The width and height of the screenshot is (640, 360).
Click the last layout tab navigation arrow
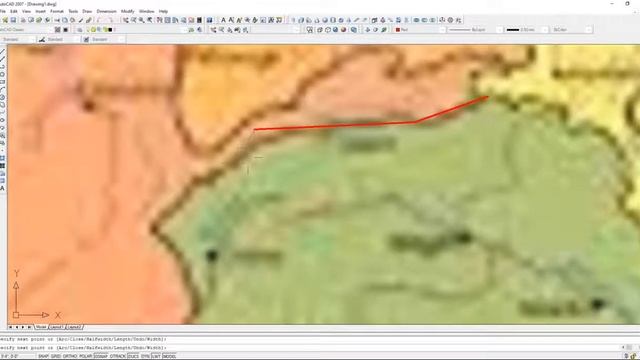pyautogui.click(x=29, y=327)
